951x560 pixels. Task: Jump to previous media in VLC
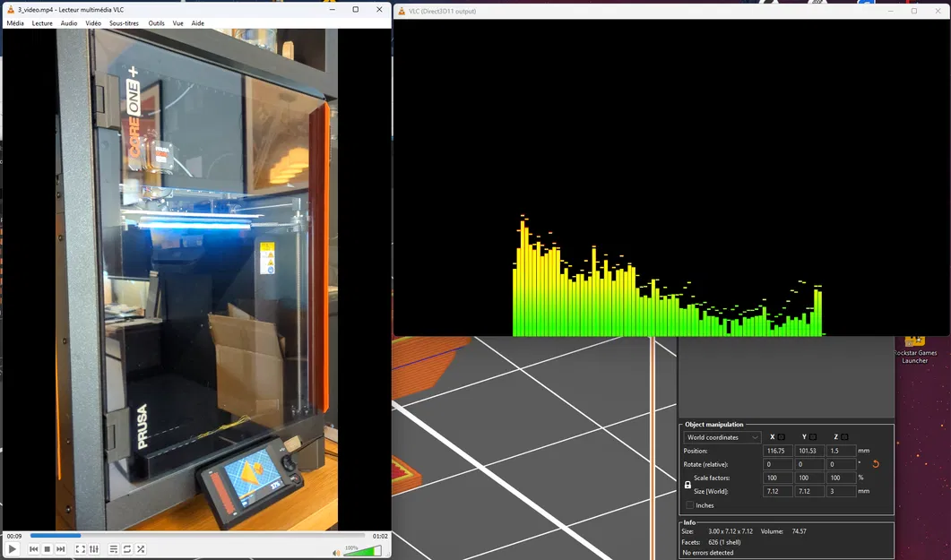pyautogui.click(x=33, y=549)
